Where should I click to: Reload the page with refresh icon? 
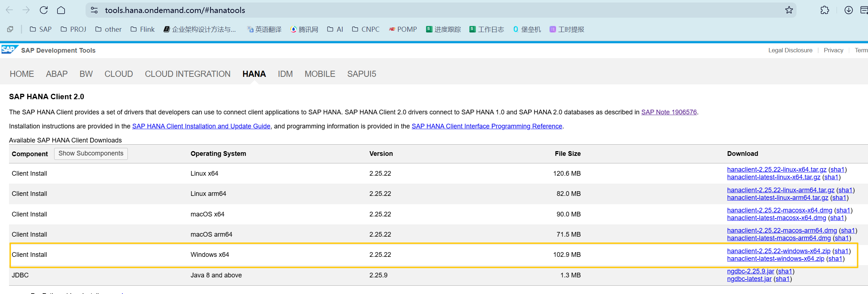tap(44, 10)
